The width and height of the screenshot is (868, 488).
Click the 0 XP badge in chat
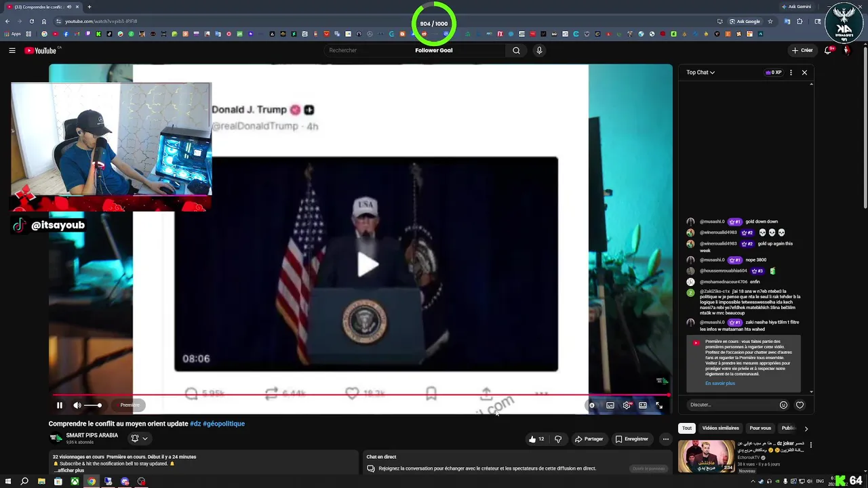[x=774, y=73]
